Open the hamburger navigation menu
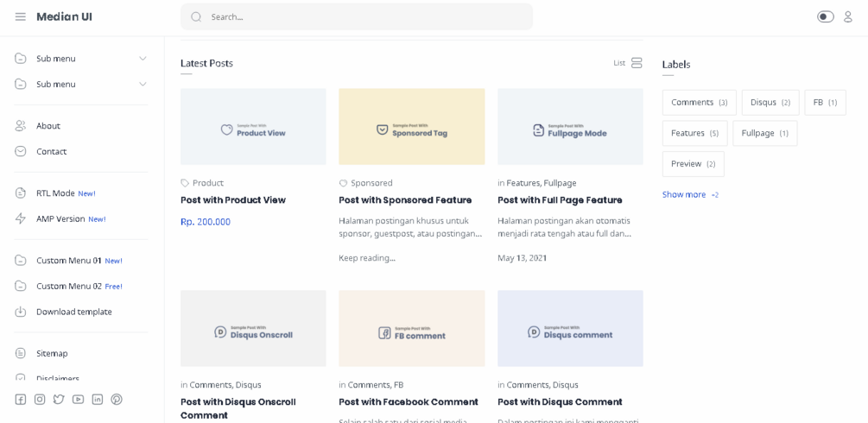Viewport: 868px width, 423px height. click(21, 16)
